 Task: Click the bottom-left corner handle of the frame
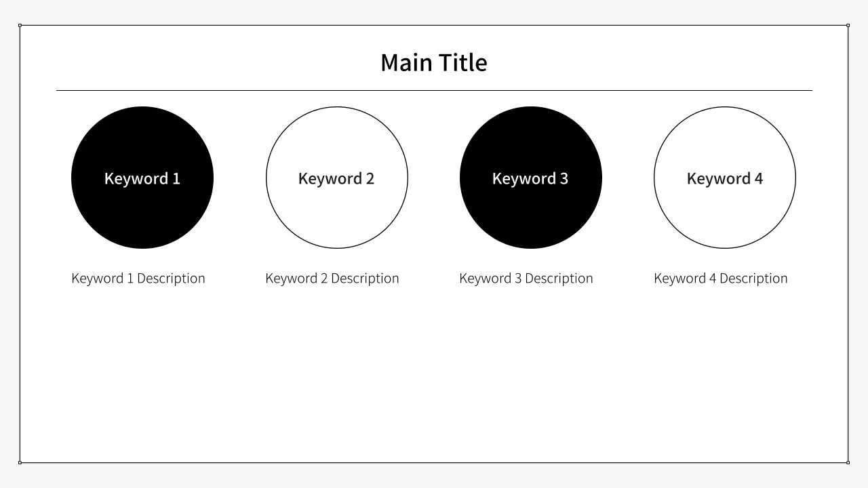tap(20, 463)
